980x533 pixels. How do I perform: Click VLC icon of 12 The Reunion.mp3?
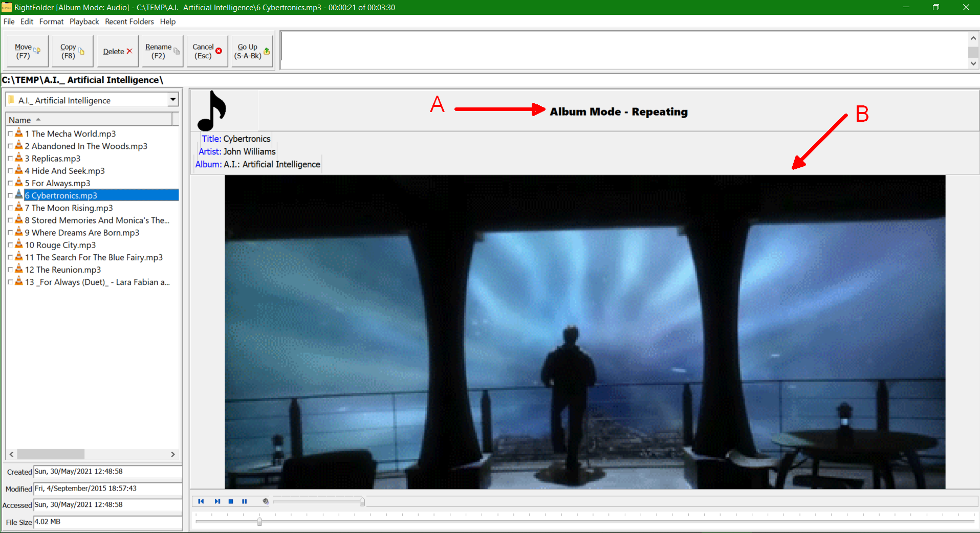click(x=19, y=269)
